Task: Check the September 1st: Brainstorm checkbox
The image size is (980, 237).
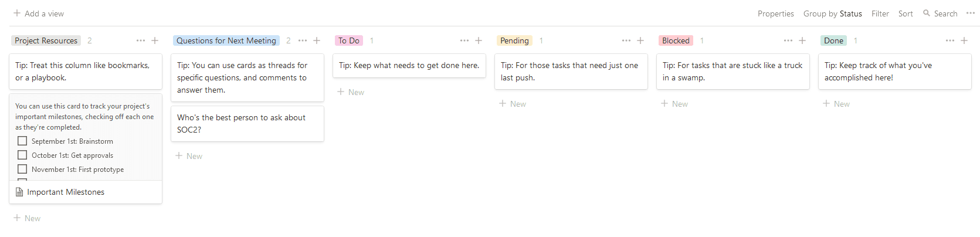Action: (x=22, y=141)
